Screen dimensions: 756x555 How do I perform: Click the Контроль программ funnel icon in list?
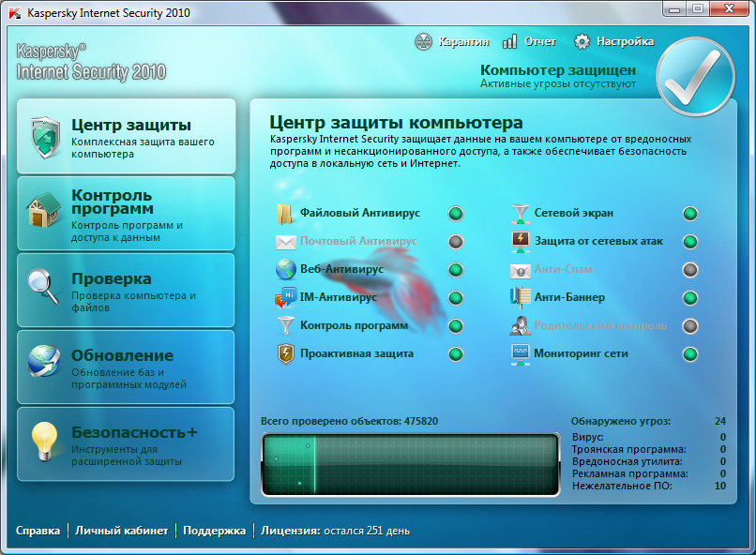coord(286,325)
